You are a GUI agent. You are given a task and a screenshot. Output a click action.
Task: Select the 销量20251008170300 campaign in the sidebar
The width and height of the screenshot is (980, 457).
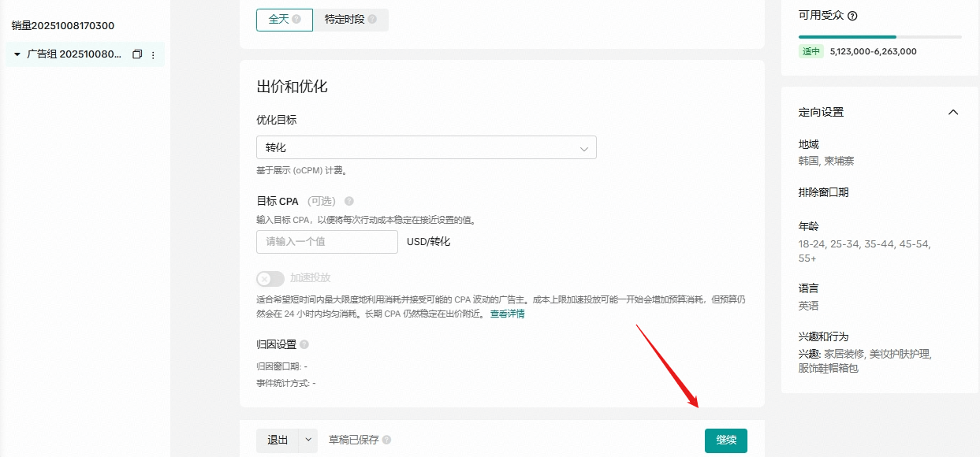(63, 25)
